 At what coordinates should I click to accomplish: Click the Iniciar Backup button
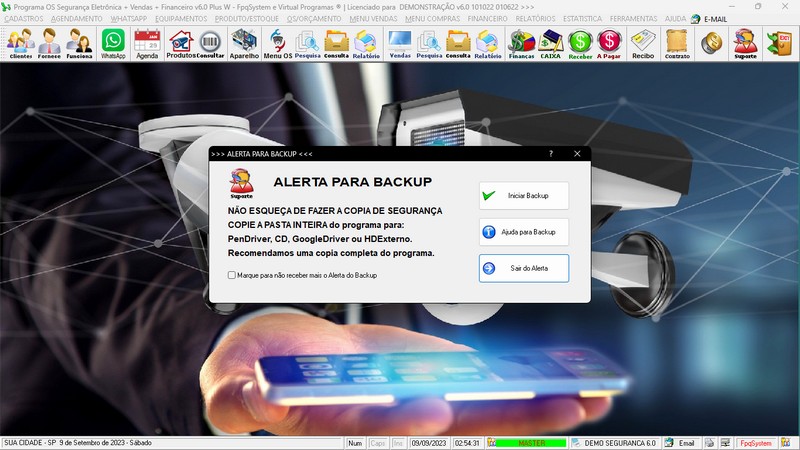(x=523, y=195)
